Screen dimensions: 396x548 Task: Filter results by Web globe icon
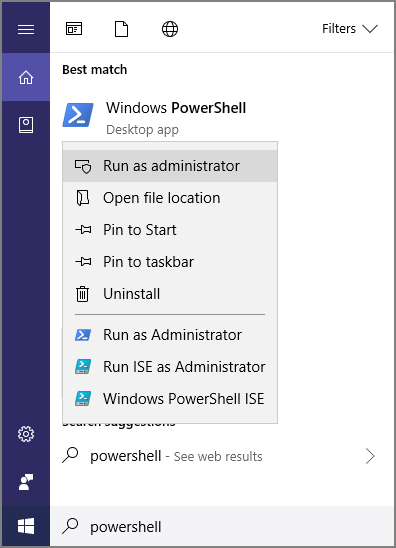(x=170, y=29)
